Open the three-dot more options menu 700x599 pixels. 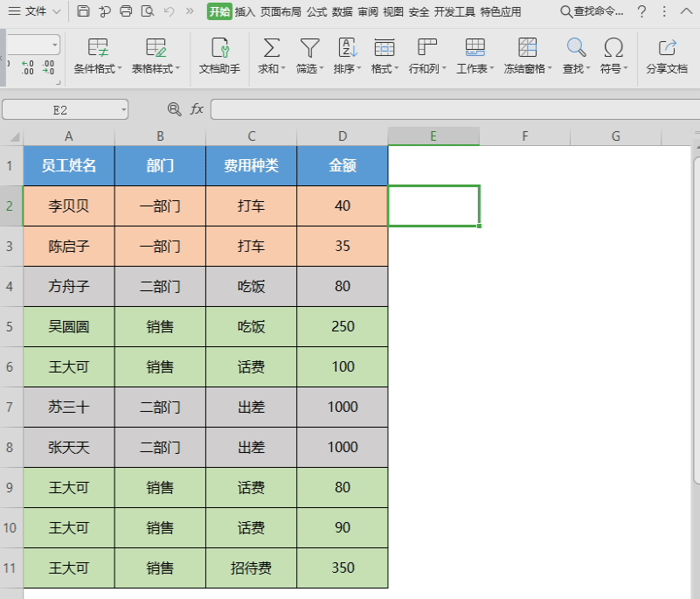(664, 11)
